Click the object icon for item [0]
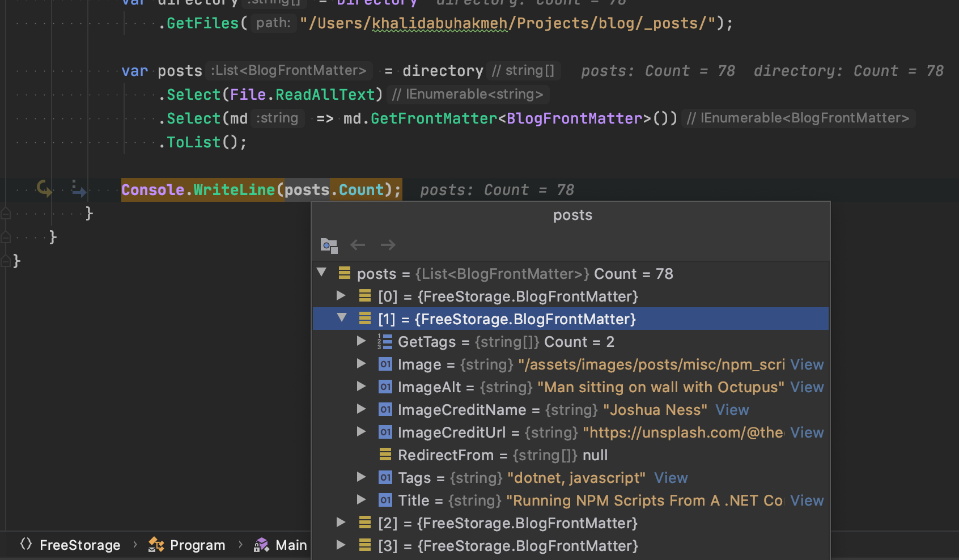Image resolution: width=959 pixels, height=560 pixels. click(x=365, y=296)
